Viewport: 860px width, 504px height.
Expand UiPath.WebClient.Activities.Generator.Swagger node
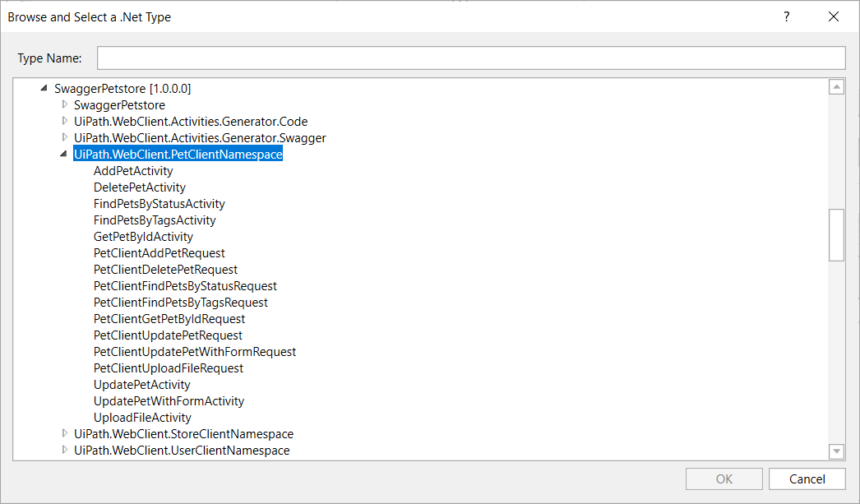pyautogui.click(x=64, y=137)
